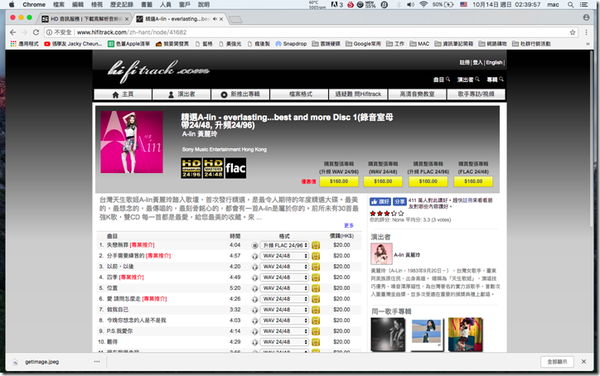This screenshot has width=600, height=376.
Task: Open WAV 24/48 format dropdown for track 3
Action: tap(284, 267)
